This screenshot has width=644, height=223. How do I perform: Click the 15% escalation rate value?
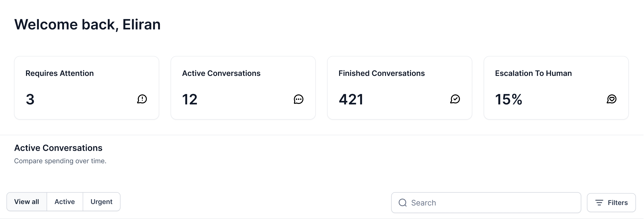coord(509,99)
